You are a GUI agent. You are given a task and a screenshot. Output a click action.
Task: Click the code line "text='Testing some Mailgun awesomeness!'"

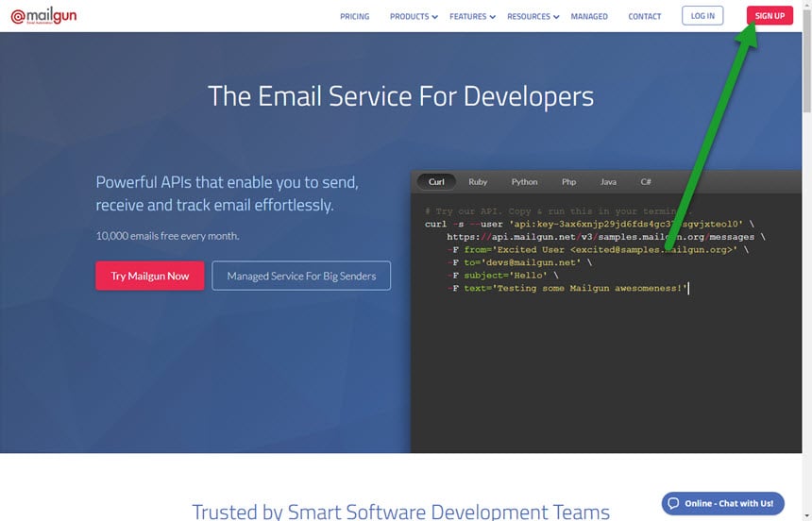pos(575,288)
